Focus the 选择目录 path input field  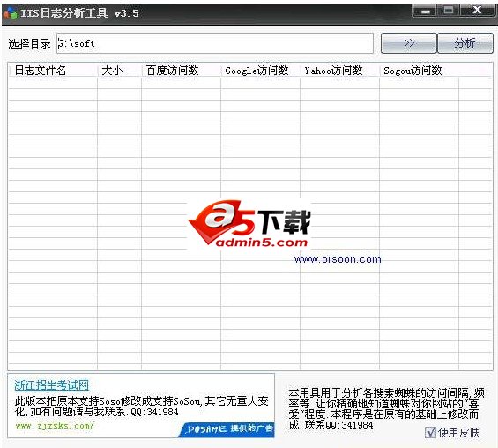(x=215, y=43)
